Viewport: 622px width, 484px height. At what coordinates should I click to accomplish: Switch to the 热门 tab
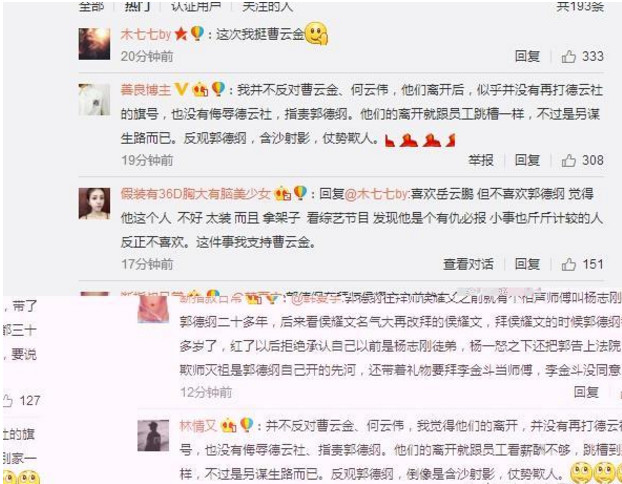137,6
